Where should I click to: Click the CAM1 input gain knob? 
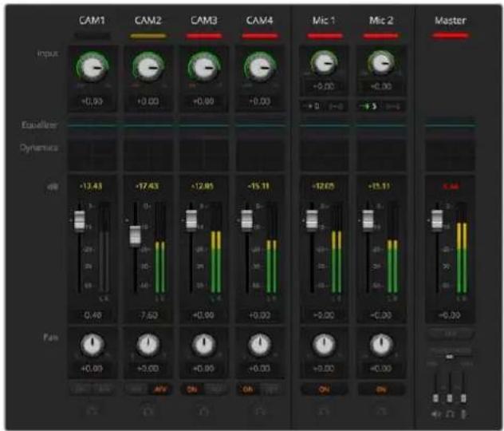pos(93,68)
